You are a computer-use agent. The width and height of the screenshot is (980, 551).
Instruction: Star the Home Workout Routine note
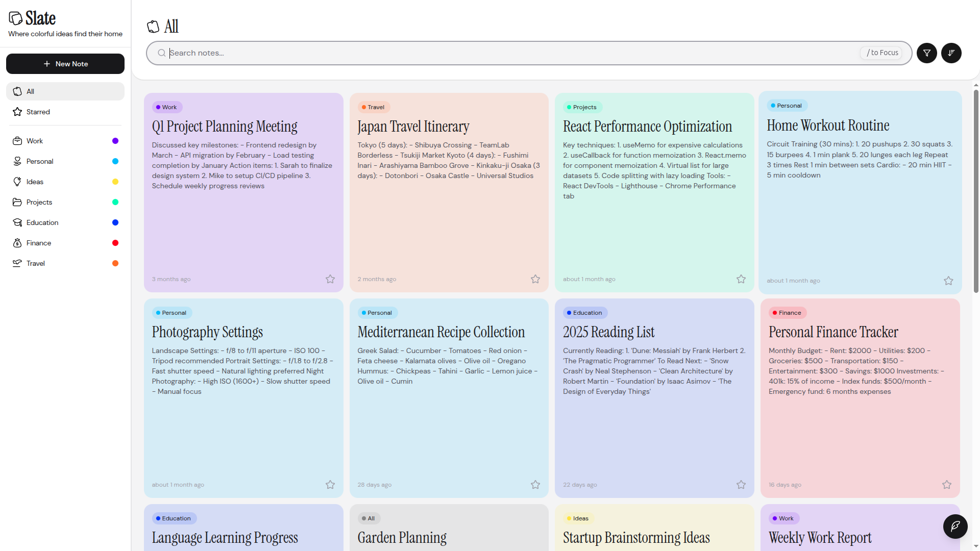click(x=948, y=281)
